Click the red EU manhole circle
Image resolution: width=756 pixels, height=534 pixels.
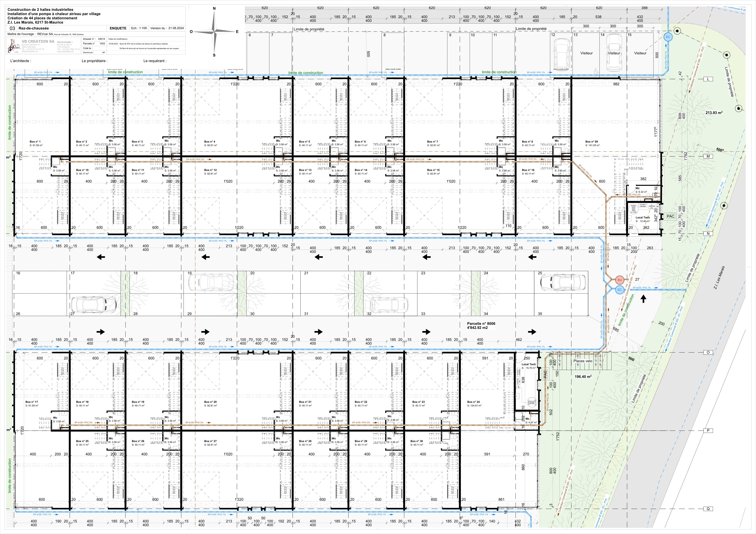619,280
